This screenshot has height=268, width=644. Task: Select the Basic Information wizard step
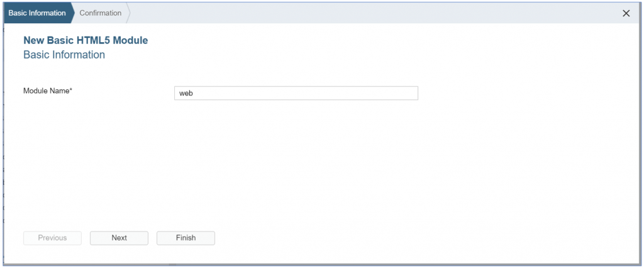(37, 13)
